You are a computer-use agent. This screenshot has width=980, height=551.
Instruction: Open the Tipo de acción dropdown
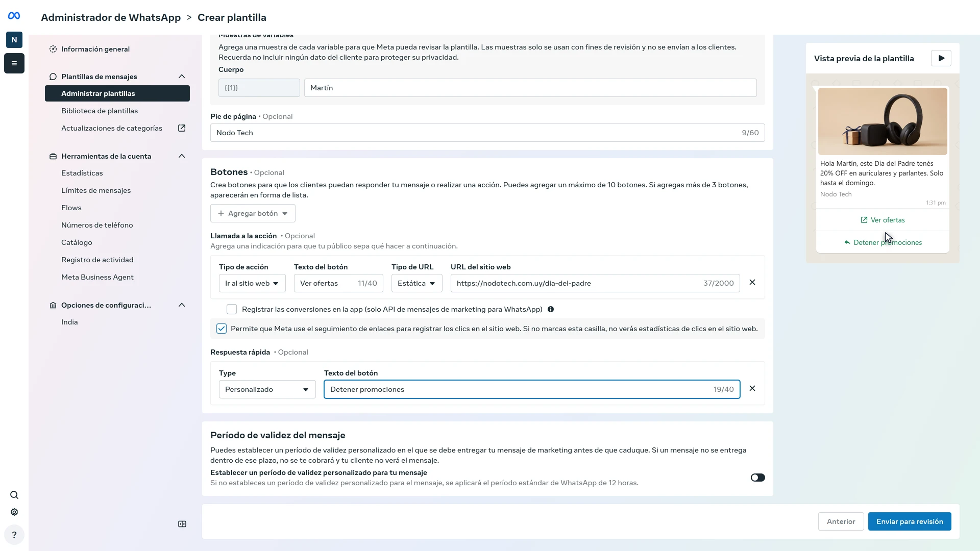252,283
